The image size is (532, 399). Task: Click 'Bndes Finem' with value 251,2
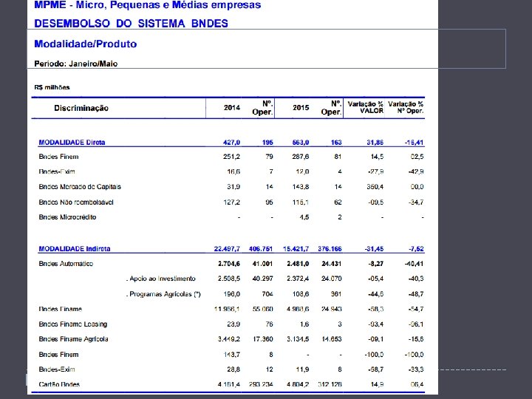click(x=58, y=157)
